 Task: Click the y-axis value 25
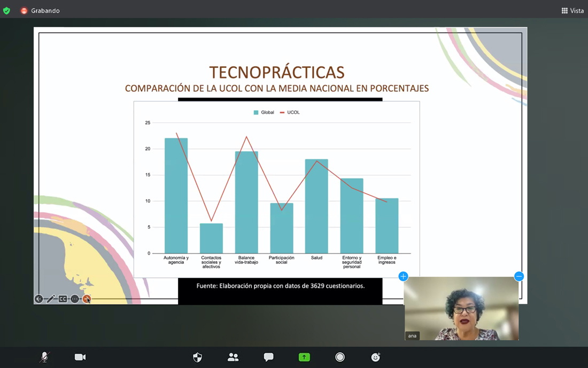click(148, 122)
